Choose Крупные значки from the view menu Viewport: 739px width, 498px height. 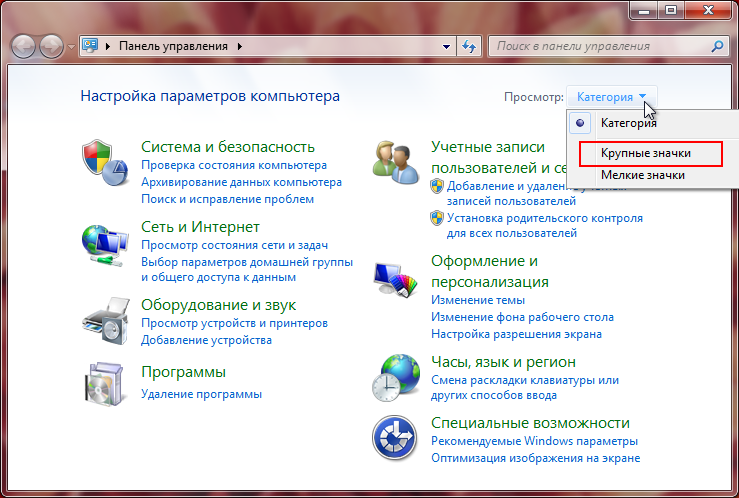click(646, 153)
